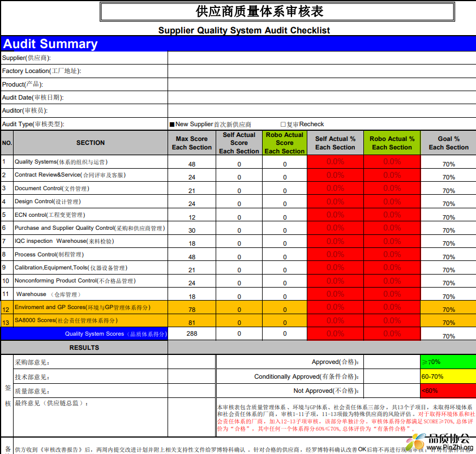Viewport: 476px width, 454px height.
Task: Click the max score 288 total cell
Action: point(192,333)
